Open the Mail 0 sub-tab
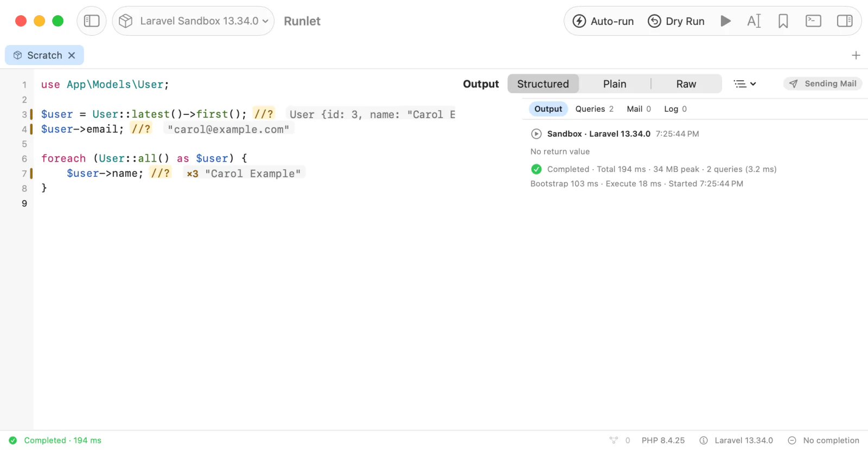The height and width of the screenshot is (450, 868). [x=639, y=109]
